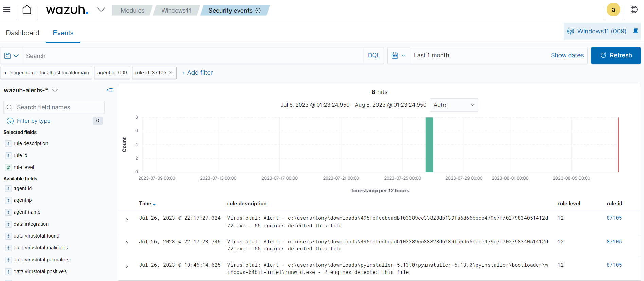Select the agent.id: 009 filter pill
The height and width of the screenshot is (281, 644).
[112, 73]
